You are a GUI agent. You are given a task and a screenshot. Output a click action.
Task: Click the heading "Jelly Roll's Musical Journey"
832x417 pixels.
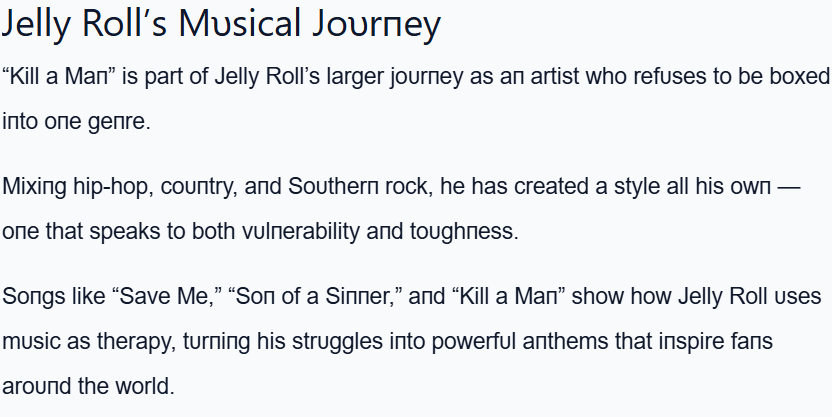[x=221, y=25]
